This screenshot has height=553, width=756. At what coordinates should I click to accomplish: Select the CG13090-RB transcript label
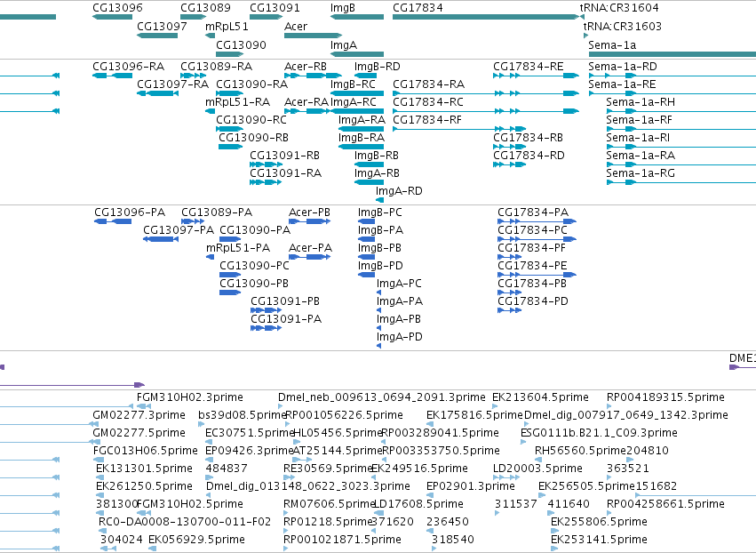click(x=253, y=138)
